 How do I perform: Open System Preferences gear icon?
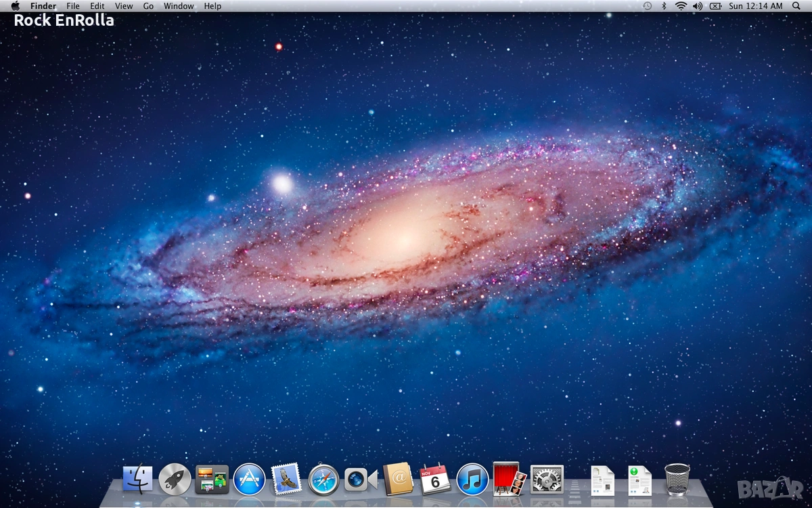coord(547,480)
